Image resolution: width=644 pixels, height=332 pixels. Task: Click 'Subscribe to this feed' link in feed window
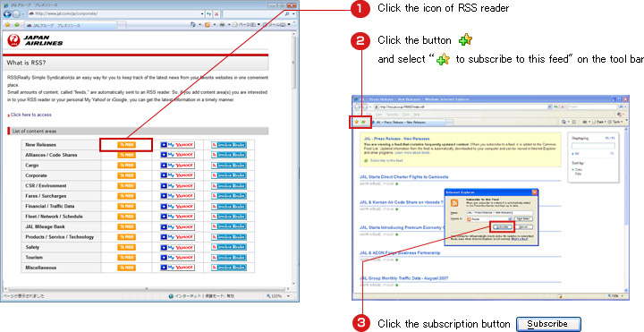386,161
